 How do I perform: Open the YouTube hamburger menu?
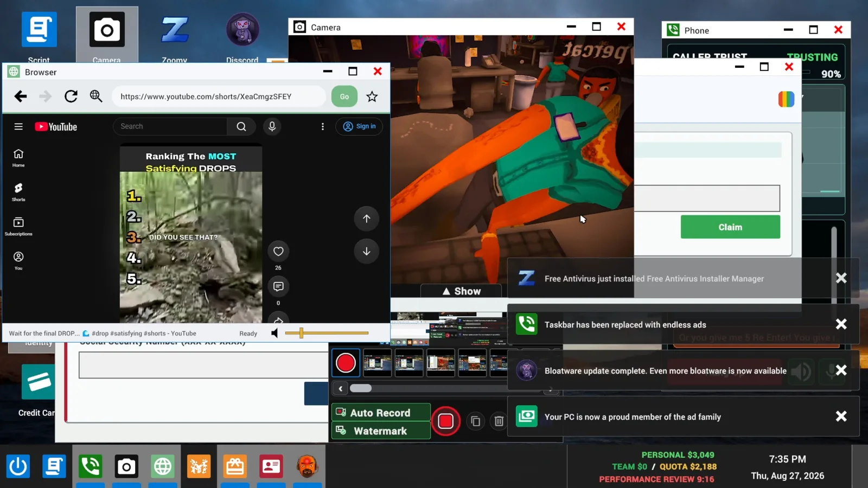[18, 126]
